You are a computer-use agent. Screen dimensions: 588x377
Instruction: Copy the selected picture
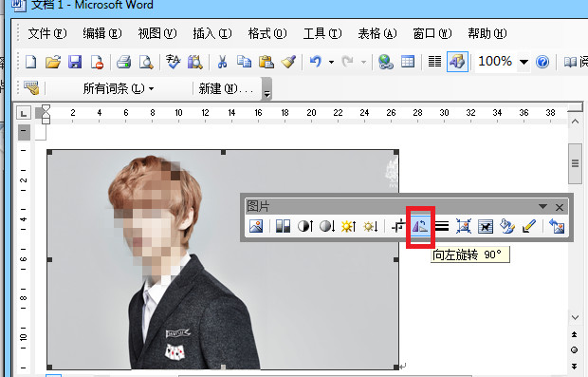point(244,61)
